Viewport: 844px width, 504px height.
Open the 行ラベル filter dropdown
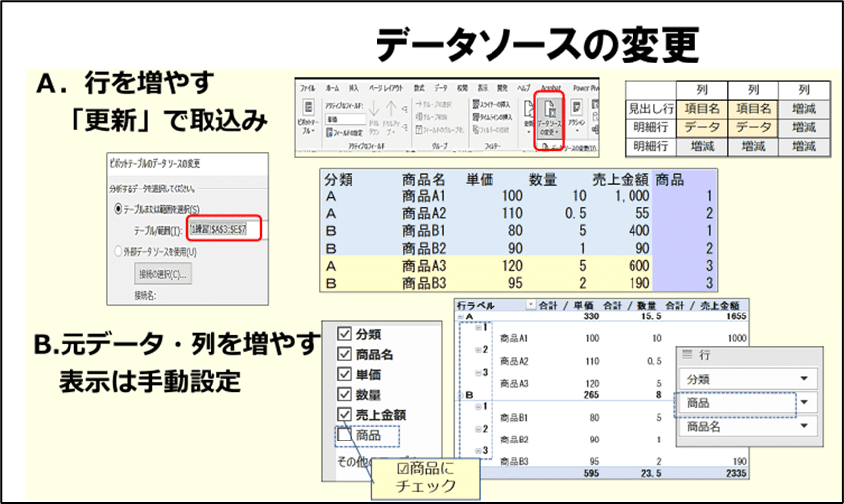(531, 305)
